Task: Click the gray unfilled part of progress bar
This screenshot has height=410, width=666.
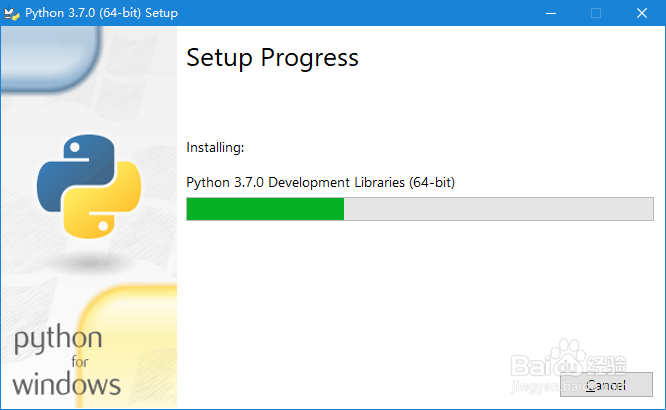Action: pos(499,209)
